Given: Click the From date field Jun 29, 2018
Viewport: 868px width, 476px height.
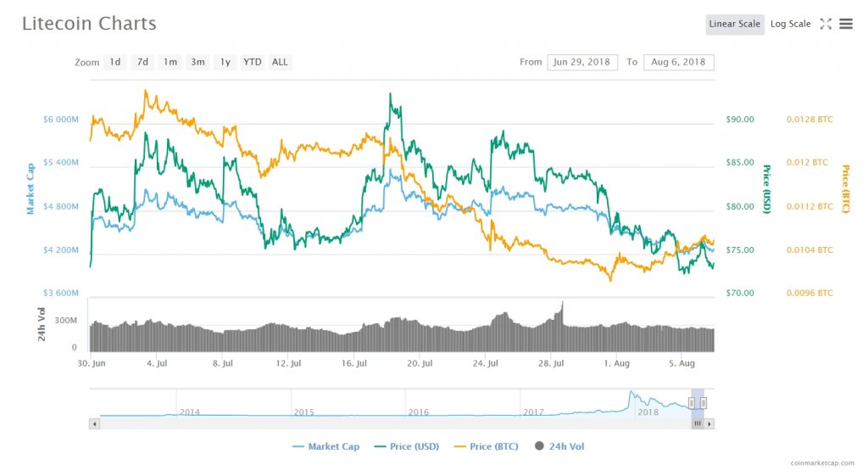Looking at the screenshot, I should tap(582, 62).
